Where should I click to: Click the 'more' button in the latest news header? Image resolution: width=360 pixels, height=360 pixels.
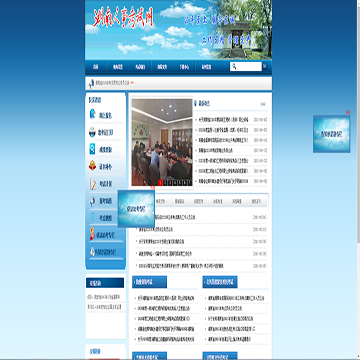(x=263, y=104)
